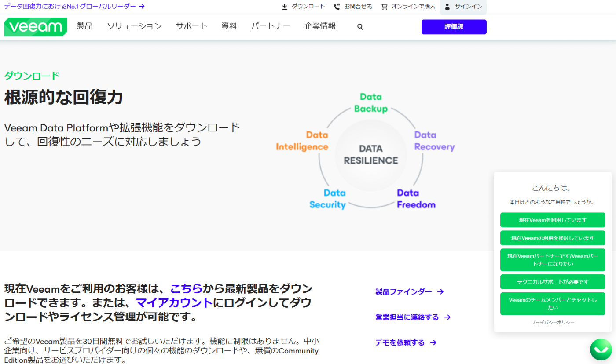Click 本日はどのようなご用件でしょうか。 text

pyautogui.click(x=552, y=202)
